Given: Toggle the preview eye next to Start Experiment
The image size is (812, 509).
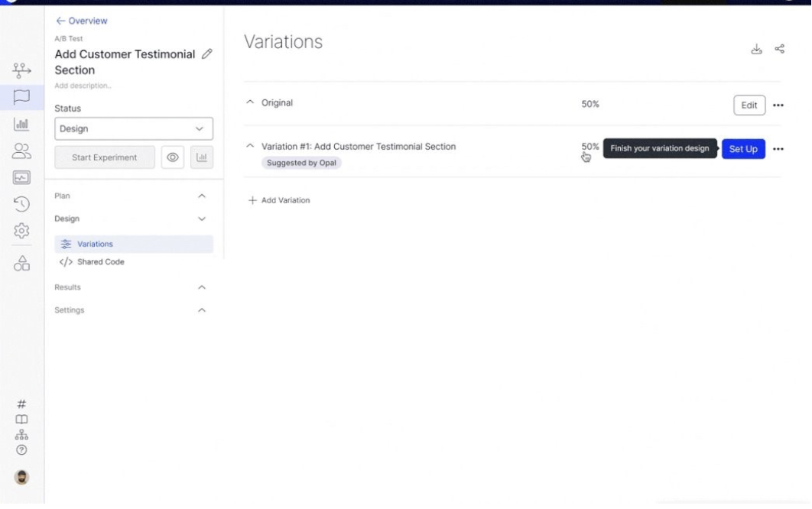Looking at the screenshot, I should pos(173,157).
